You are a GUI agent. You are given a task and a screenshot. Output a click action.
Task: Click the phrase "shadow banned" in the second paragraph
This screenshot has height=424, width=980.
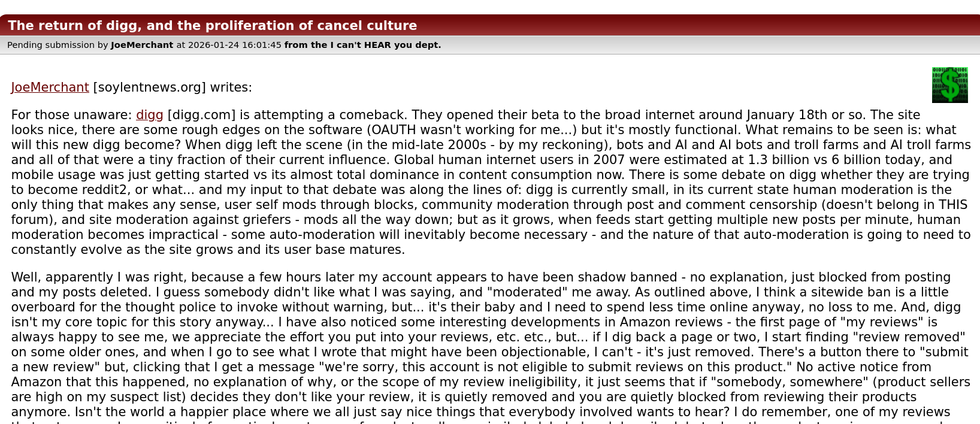coord(634,277)
